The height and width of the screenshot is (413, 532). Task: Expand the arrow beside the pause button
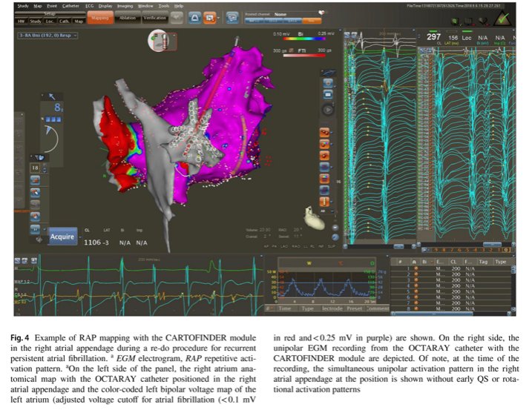(45, 230)
